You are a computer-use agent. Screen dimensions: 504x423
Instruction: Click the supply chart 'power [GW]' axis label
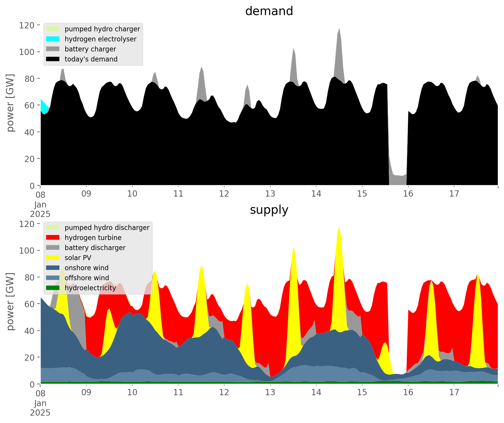coord(11,302)
